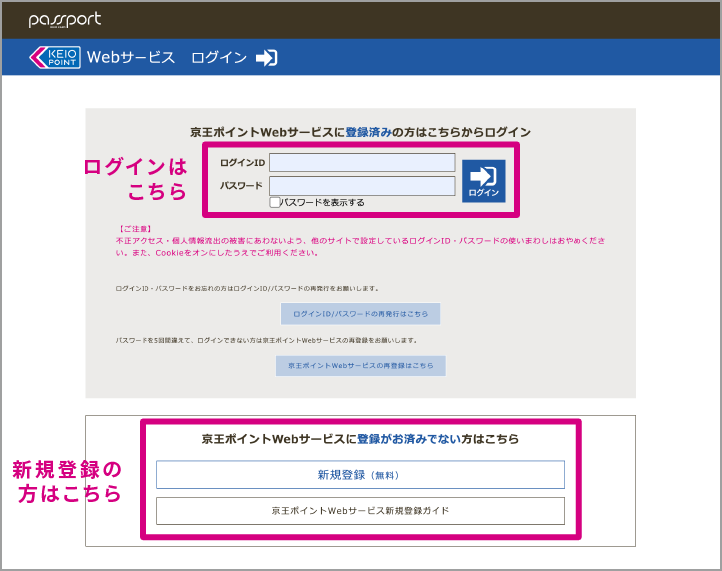Toggle the パスワードを表示する checkbox
This screenshot has height=571, width=722.
click(x=275, y=202)
